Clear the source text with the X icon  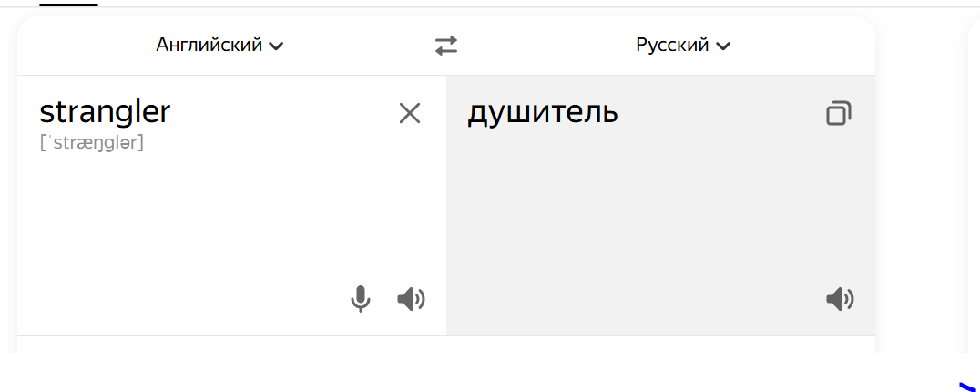[410, 113]
